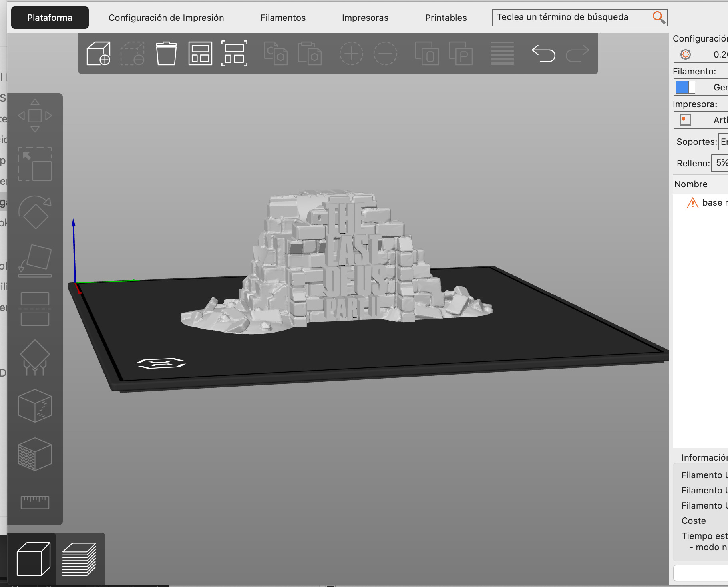Image resolution: width=728 pixels, height=587 pixels.
Task: Open the Impresora preset dropdown
Action: pos(701,120)
